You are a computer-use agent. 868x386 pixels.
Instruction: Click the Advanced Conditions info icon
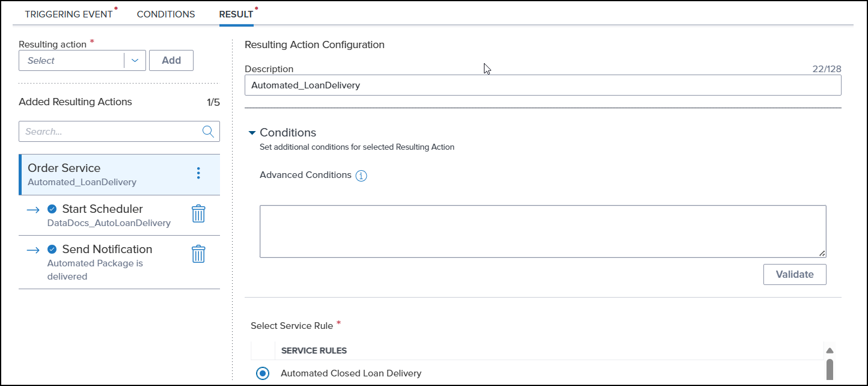(361, 176)
